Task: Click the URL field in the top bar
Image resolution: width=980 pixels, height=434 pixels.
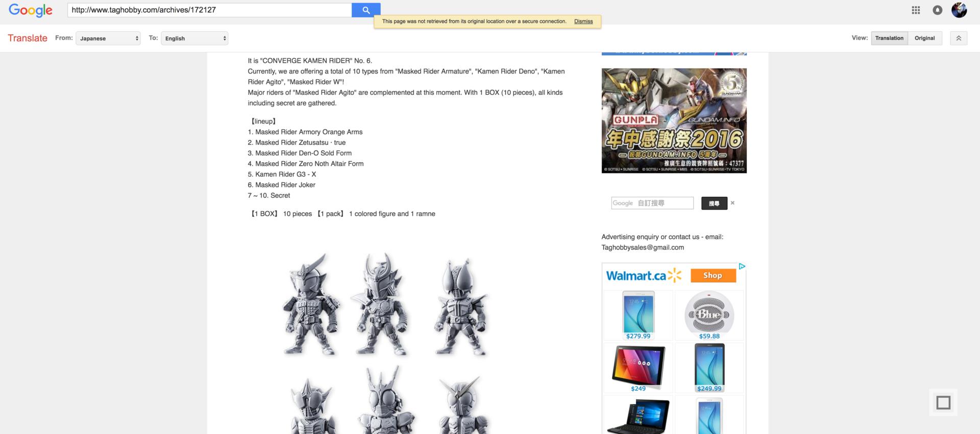Action: click(x=209, y=10)
